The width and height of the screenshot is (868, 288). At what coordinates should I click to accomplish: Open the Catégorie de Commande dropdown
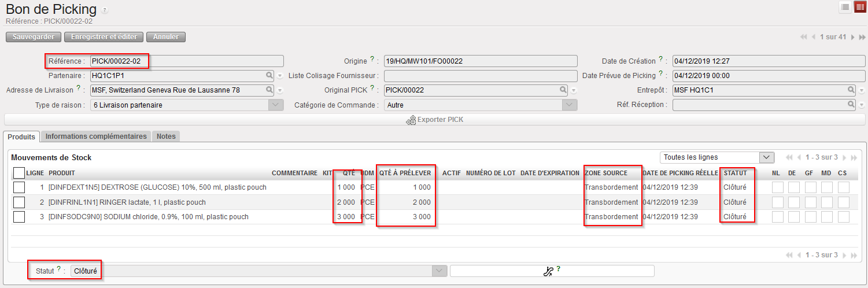click(570, 105)
